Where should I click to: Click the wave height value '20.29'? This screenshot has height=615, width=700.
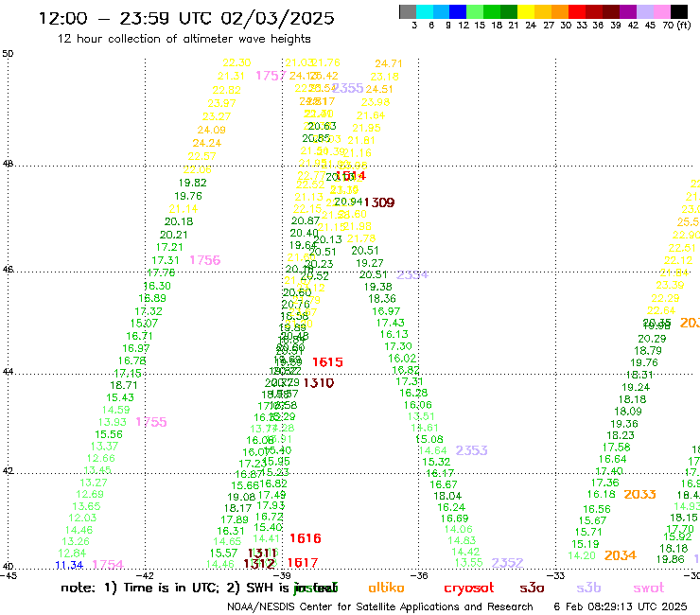coord(652,339)
